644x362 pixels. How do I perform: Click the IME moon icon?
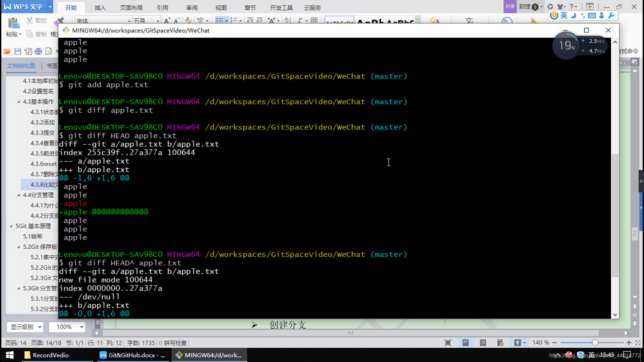573,15
